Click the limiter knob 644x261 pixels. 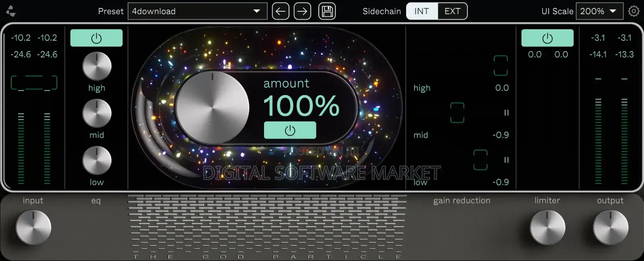(x=547, y=227)
